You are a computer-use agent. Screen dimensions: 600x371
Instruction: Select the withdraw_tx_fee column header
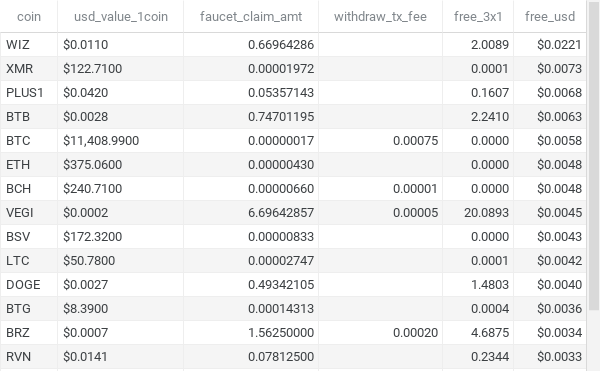click(380, 16)
